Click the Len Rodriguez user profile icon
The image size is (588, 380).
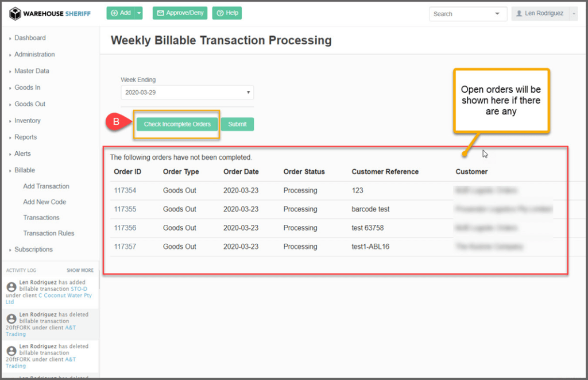click(x=520, y=13)
